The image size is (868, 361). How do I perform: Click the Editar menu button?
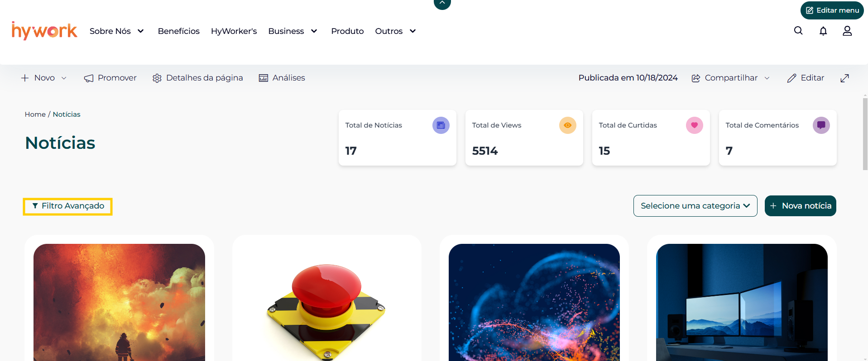tap(832, 10)
